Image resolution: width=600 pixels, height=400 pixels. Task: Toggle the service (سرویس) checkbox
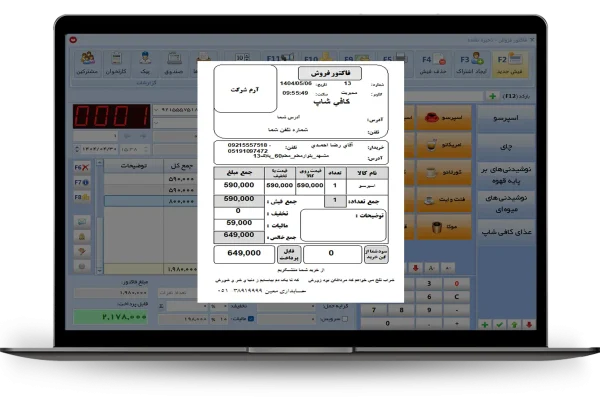click(x=345, y=319)
